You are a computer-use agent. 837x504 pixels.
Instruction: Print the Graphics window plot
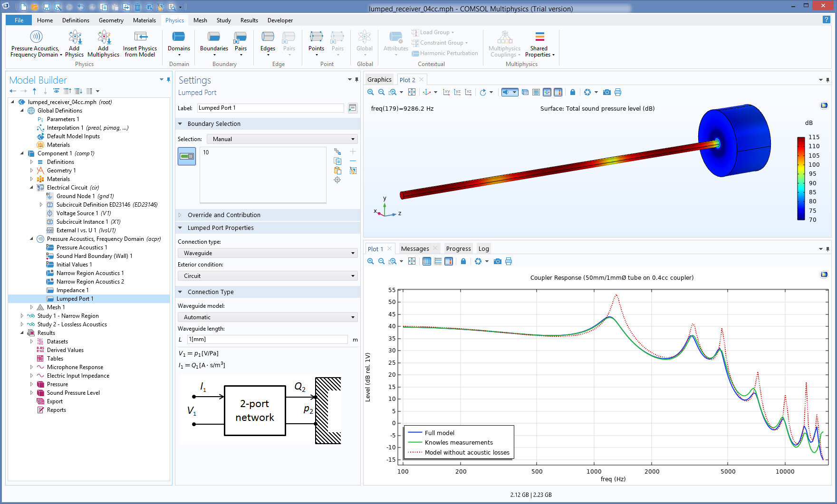618,92
